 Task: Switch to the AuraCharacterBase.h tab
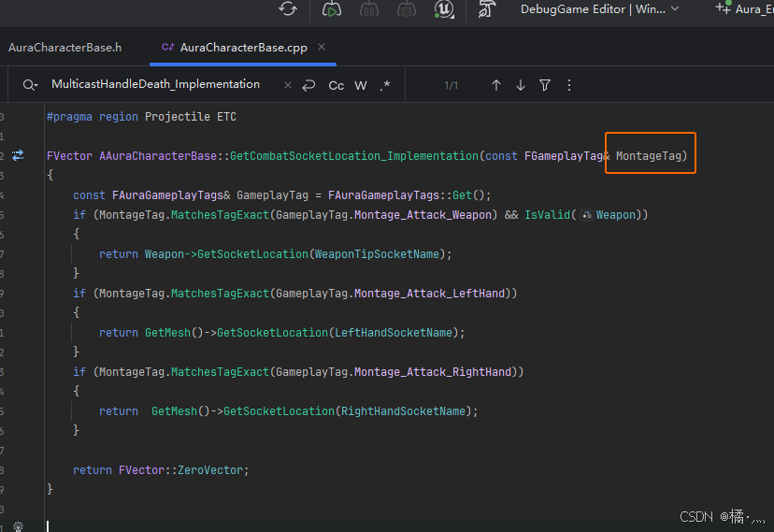64,48
